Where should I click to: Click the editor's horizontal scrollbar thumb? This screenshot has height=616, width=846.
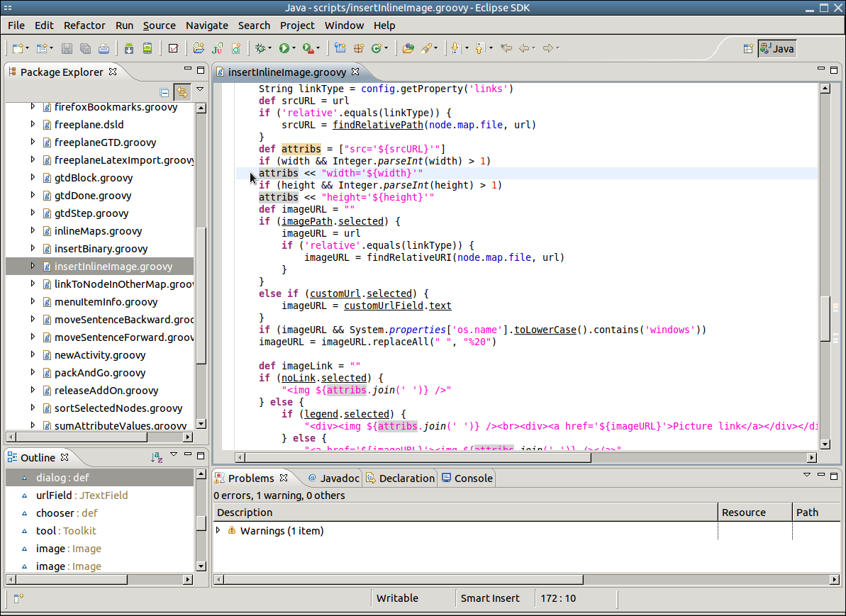tap(418, 458)
